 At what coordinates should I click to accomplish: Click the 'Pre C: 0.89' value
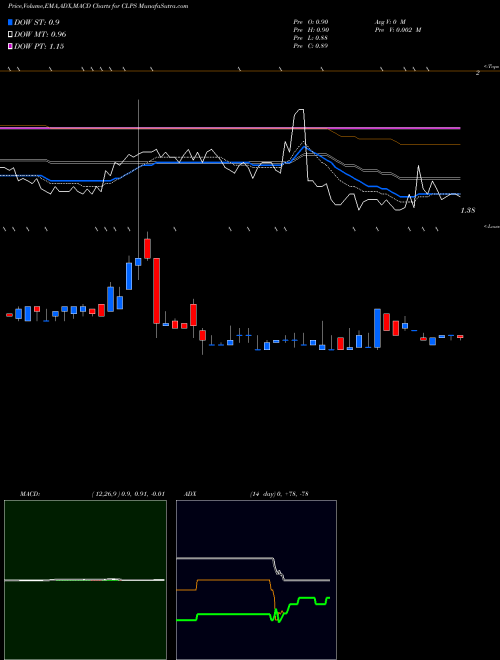click(x=311, y=46)
